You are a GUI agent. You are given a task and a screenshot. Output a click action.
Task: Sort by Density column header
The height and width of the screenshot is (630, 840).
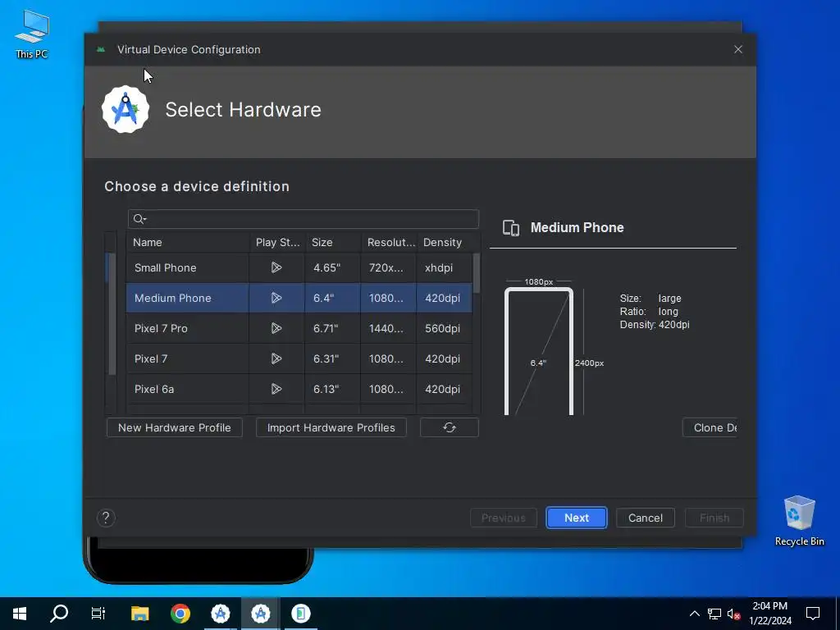(x=445, y=242)
